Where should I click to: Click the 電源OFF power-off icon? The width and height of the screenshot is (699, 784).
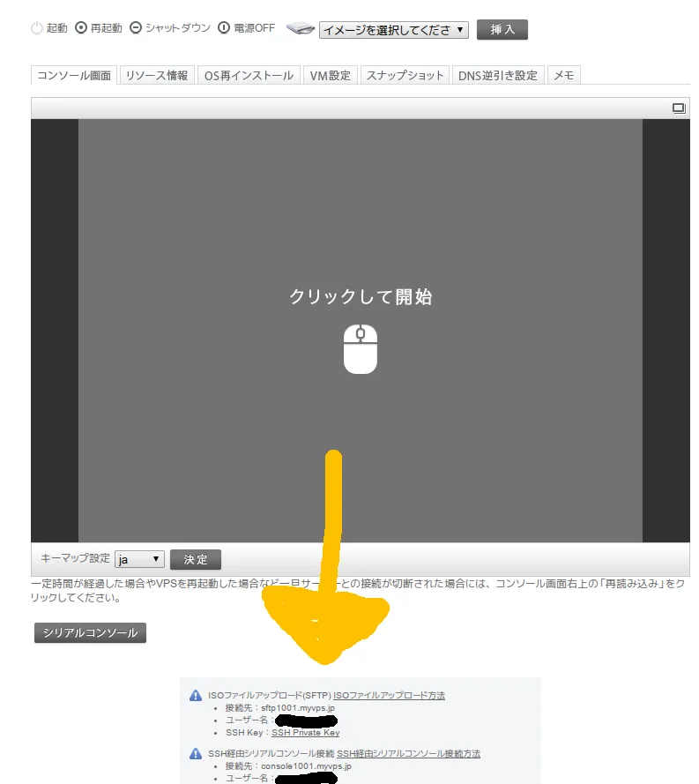click(224, 28)
